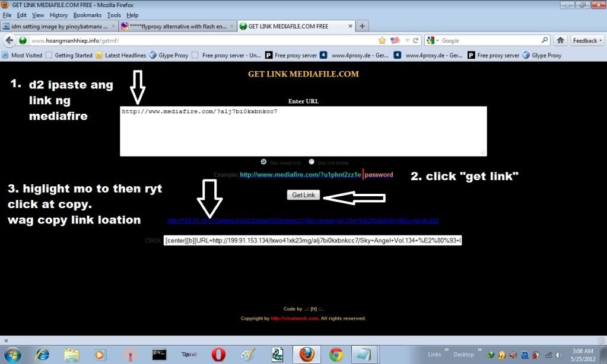Expand the Links toolbar chevron in taskbar
The height and width of the screenshot is (364, 607).
(x=446, y=349)
